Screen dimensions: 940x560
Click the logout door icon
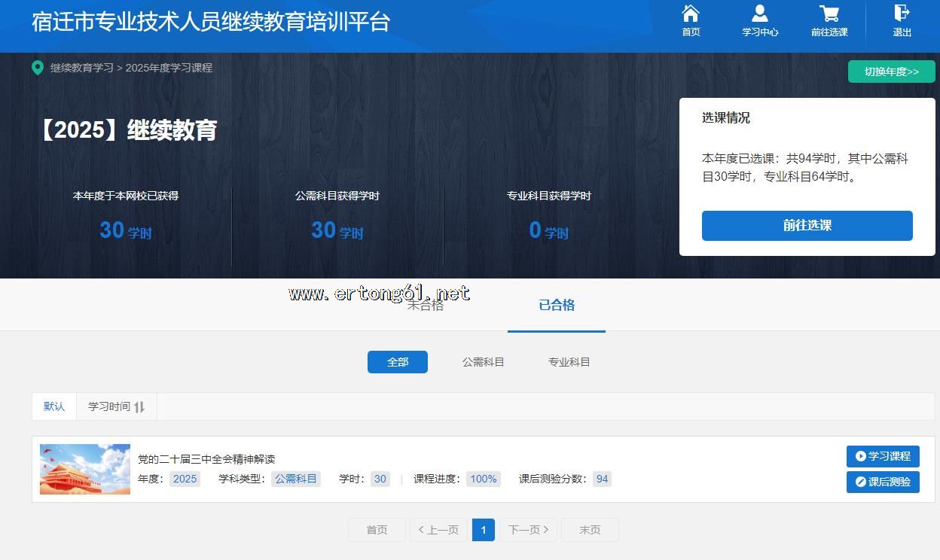coord(902,13)
